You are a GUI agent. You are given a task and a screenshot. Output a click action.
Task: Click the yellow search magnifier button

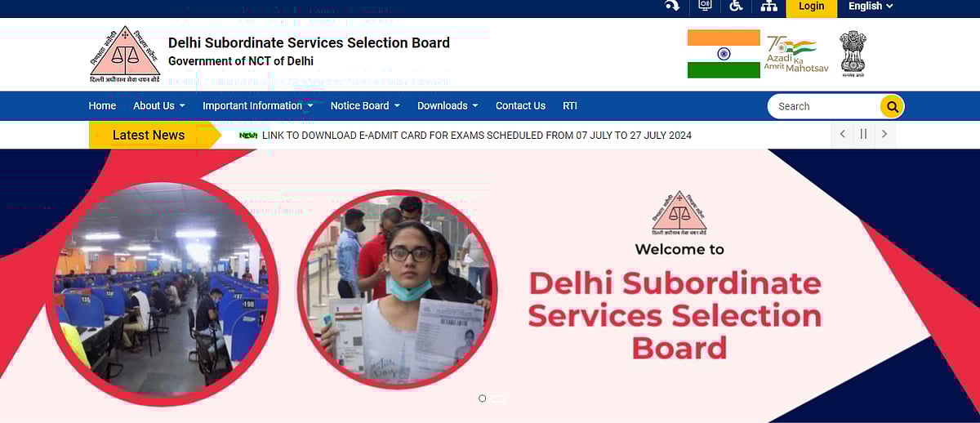892,106
